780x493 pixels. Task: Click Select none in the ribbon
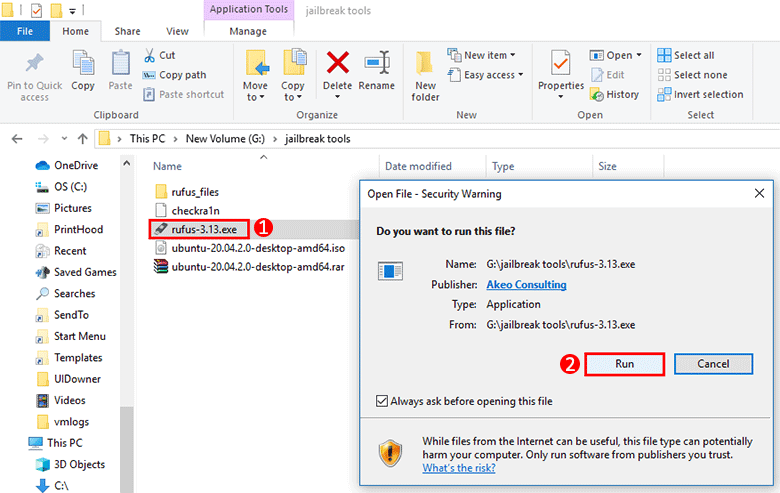(692, 75)
